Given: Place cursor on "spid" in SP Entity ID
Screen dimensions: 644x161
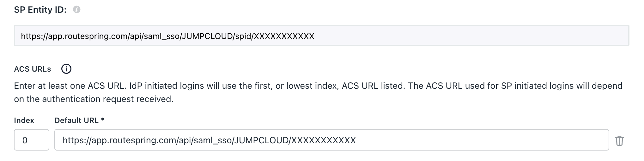Looking at the screenshot, I should pyautogui.click(x=243, y=36).
